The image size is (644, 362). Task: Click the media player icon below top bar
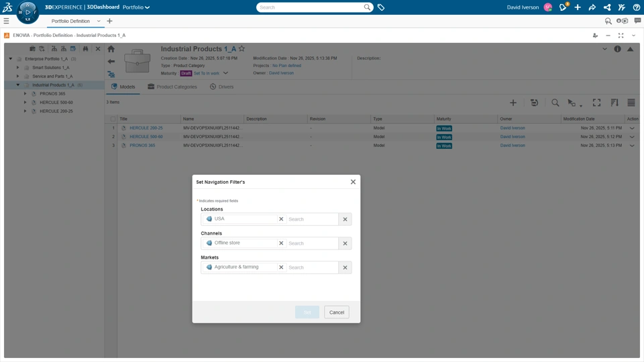[623, 21]
